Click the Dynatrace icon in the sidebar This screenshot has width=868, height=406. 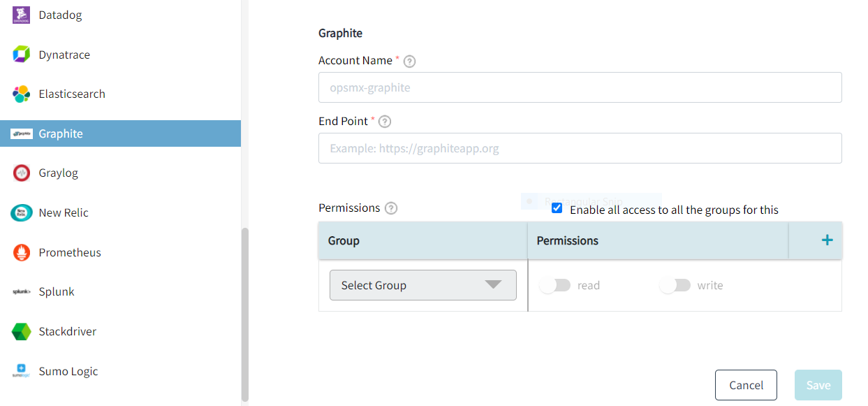pyautogui.click(x=21, y=54)
